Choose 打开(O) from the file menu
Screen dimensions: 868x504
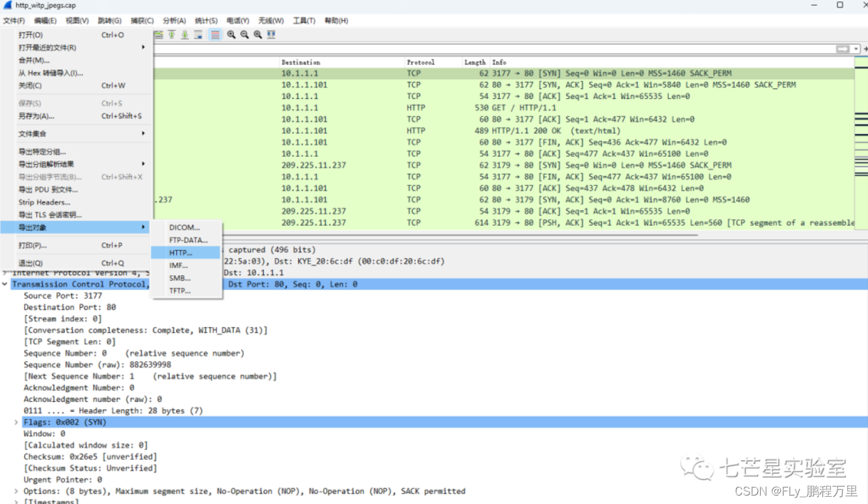click(75, 35)
